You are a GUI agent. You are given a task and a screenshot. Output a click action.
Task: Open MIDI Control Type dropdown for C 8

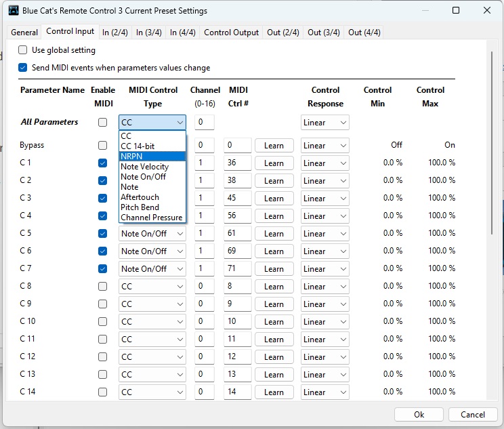[x=152, y=287]
